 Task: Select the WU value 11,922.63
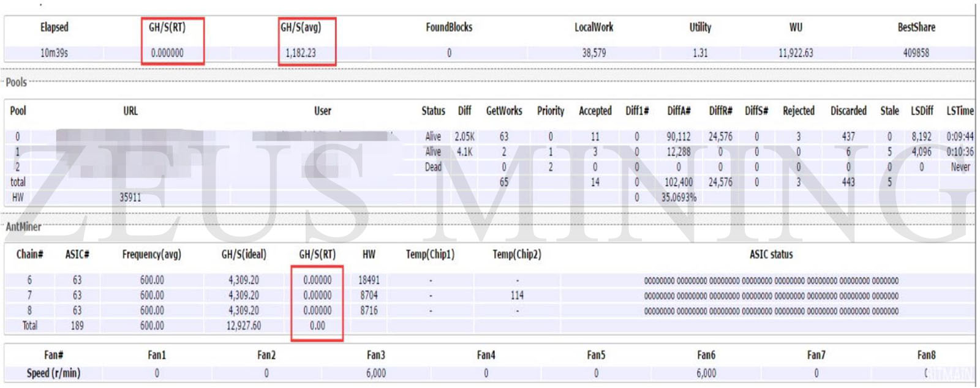tap(796, 53)
